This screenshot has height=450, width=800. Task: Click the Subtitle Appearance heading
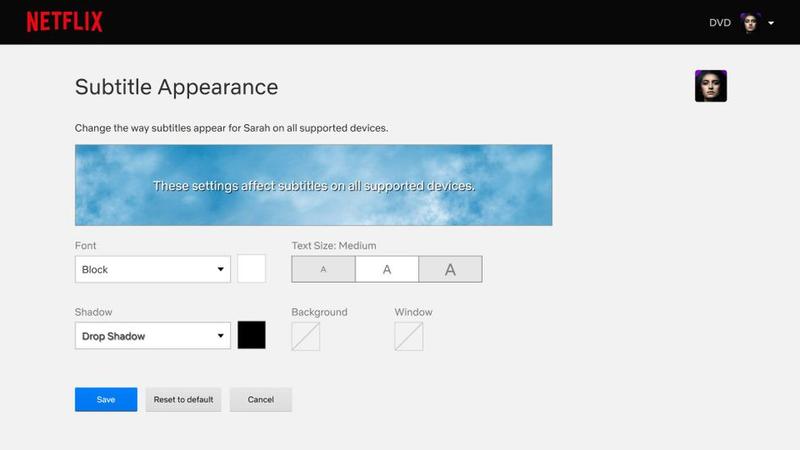[x=176, y=87]
